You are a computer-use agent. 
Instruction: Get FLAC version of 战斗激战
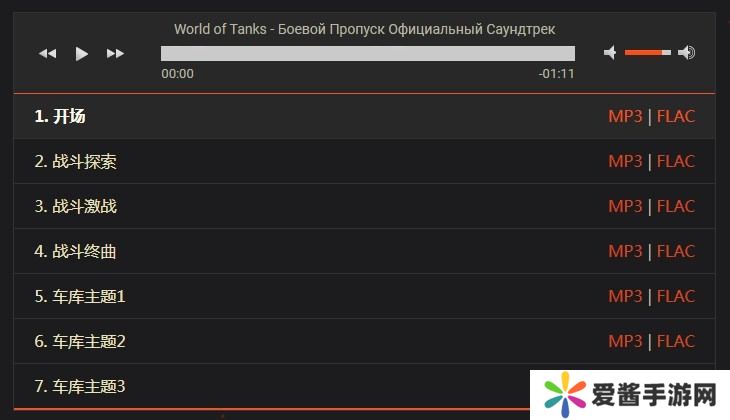point(676,206)
